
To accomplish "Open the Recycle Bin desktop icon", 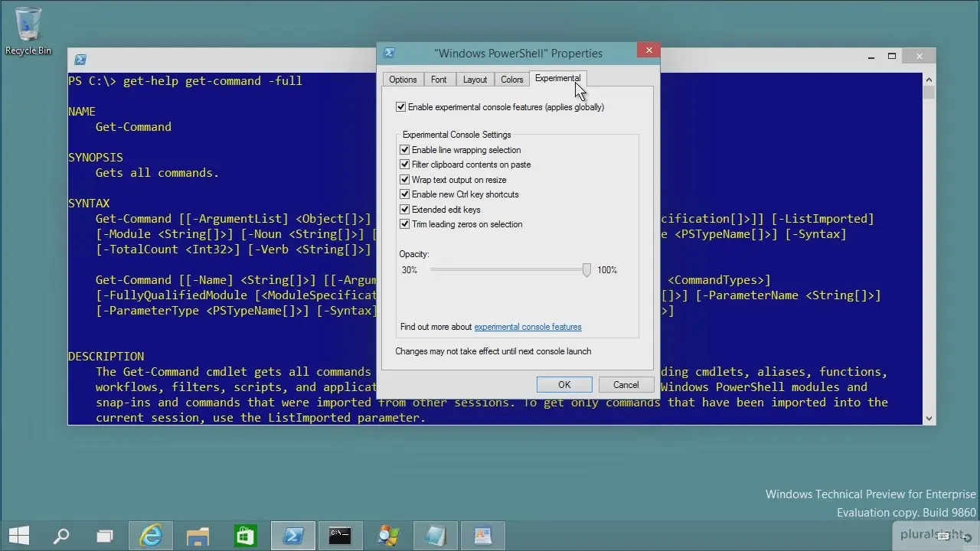I will coord(28,31).
